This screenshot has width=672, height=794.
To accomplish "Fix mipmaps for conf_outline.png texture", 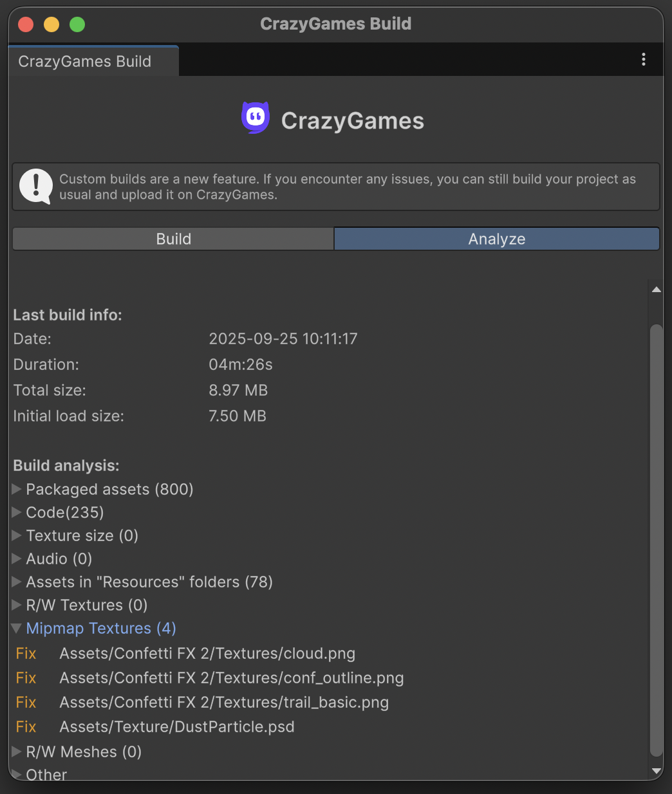I will pyautogui.click(x=26, y=678).
